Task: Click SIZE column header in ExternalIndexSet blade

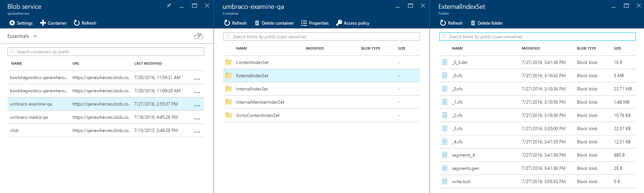Action: [618, 48]
